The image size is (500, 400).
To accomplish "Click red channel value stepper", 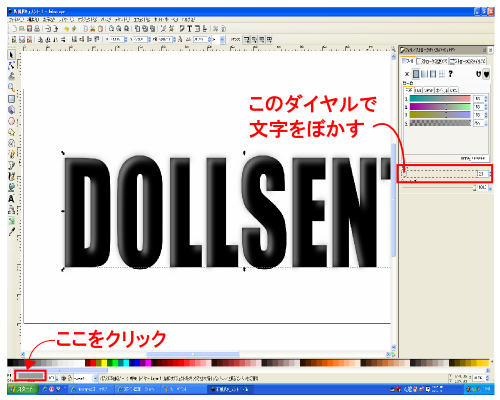I will [x=486, y=99].
